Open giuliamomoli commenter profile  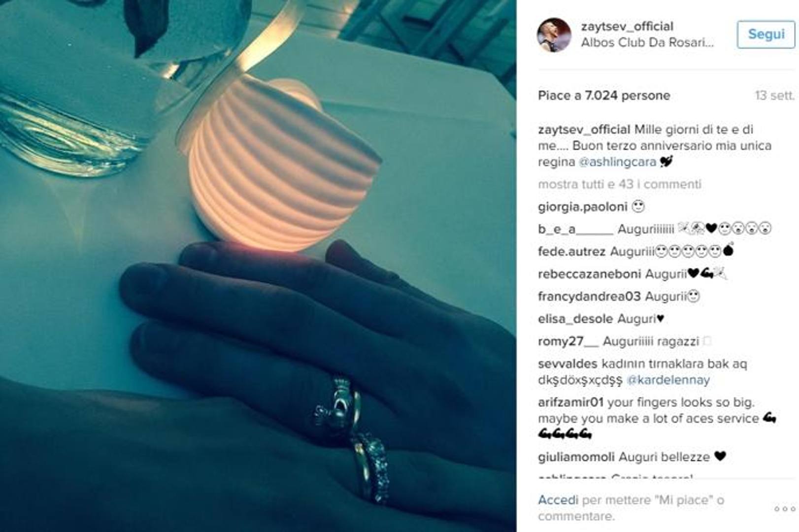[x=576, y=457]
